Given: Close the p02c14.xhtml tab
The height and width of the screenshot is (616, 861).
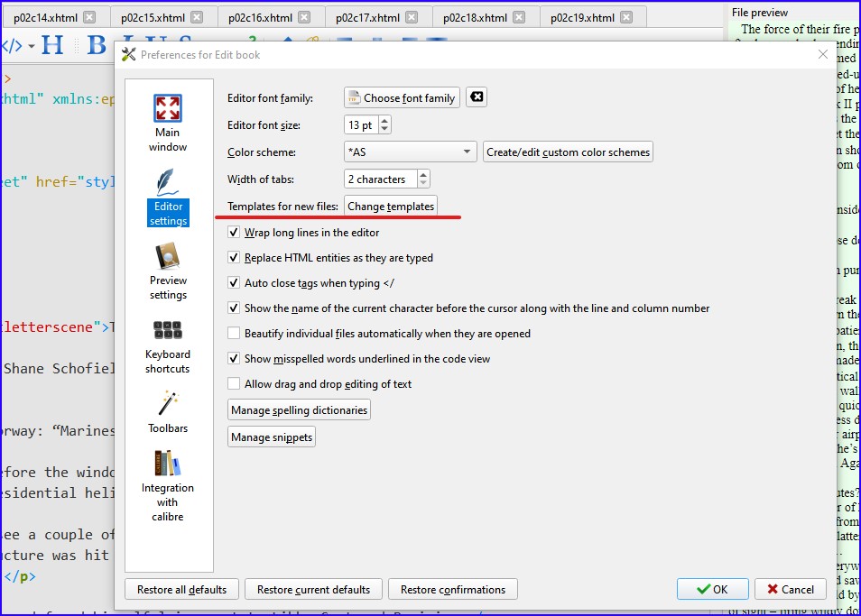Looking at the screenshot, I should click(89, 17).
